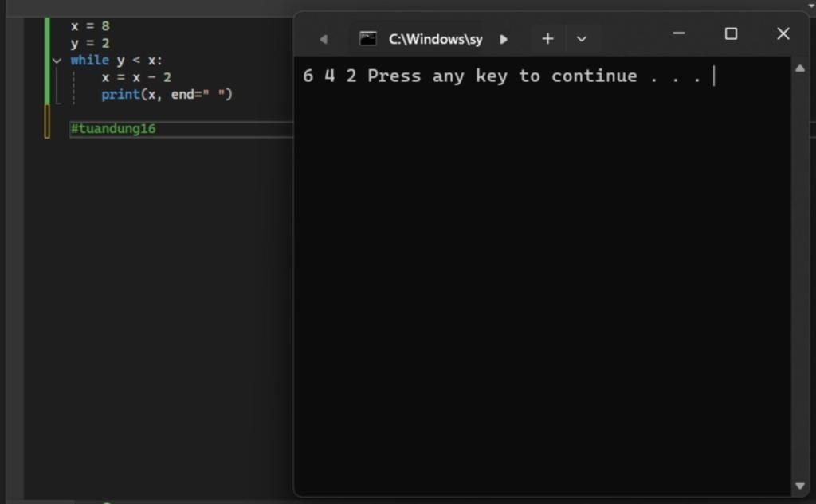
Task: Click the 'while y < x:' line
Action: coord(116,61)
